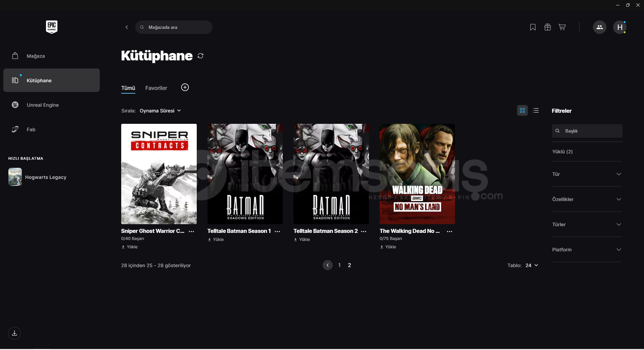
Task: Switch to grid view layout
Action: coord(522,110)
